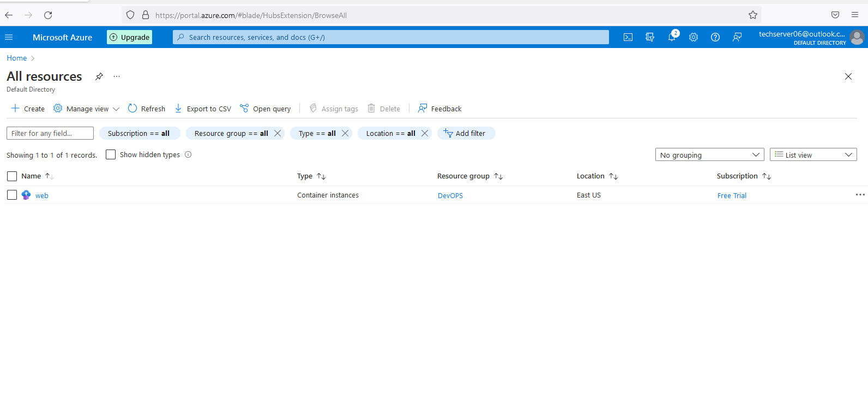Close the All resources blade
Screen dimensions: 868x400
[848, 76]
